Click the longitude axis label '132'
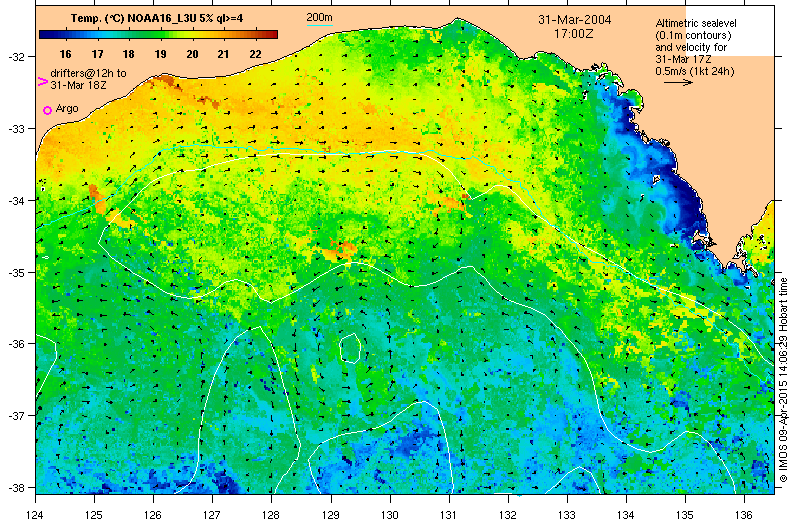The height and width of the screenshot is (520, 800). [x=508, y=514]
